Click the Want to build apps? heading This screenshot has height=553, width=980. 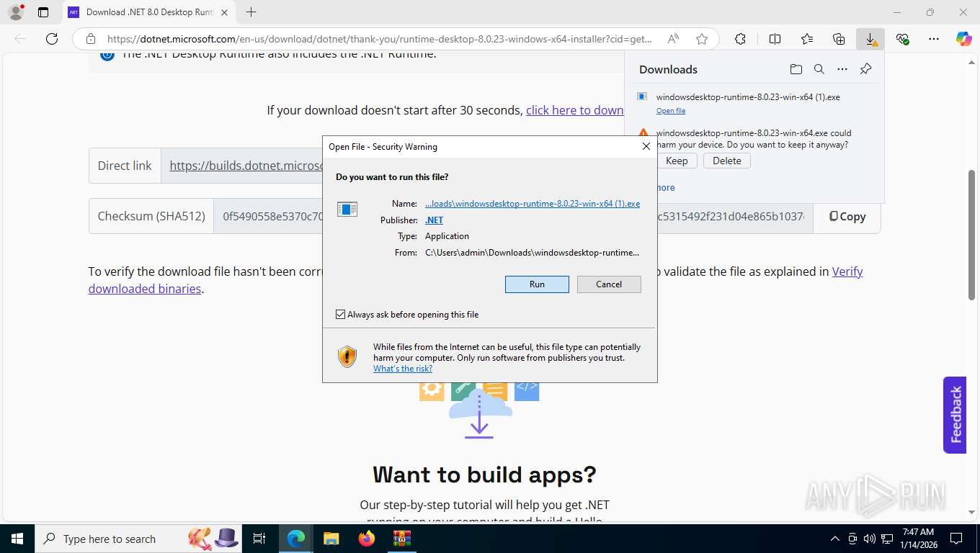484,475
